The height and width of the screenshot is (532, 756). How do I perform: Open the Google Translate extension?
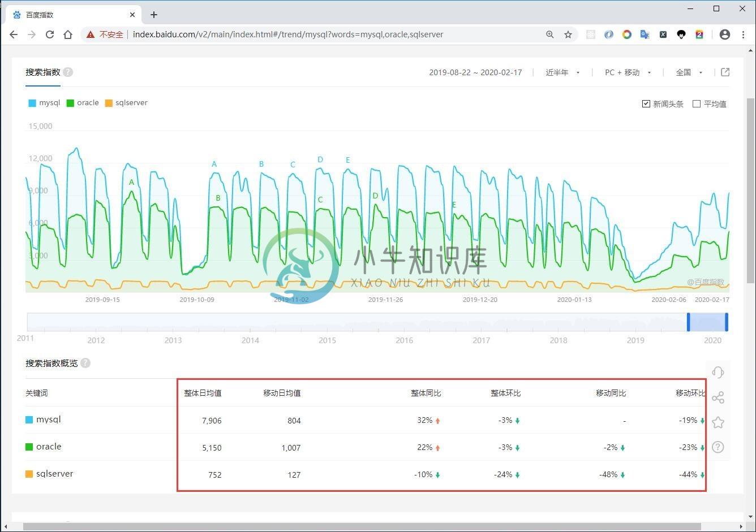point(645,34)
